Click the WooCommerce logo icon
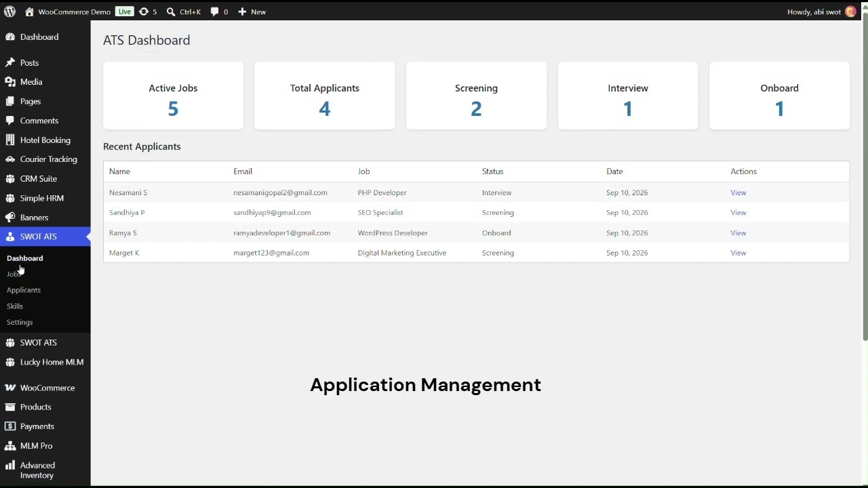This screenshot has height=488, width=868. point(10,388)
